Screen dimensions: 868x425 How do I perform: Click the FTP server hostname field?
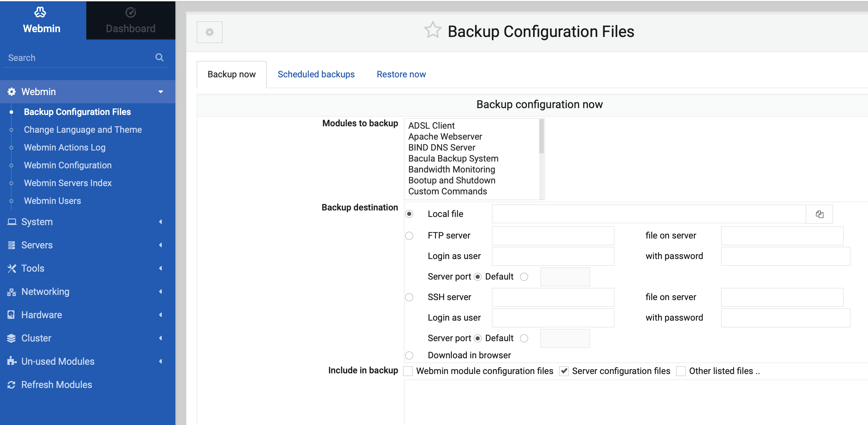coord(553,236)
